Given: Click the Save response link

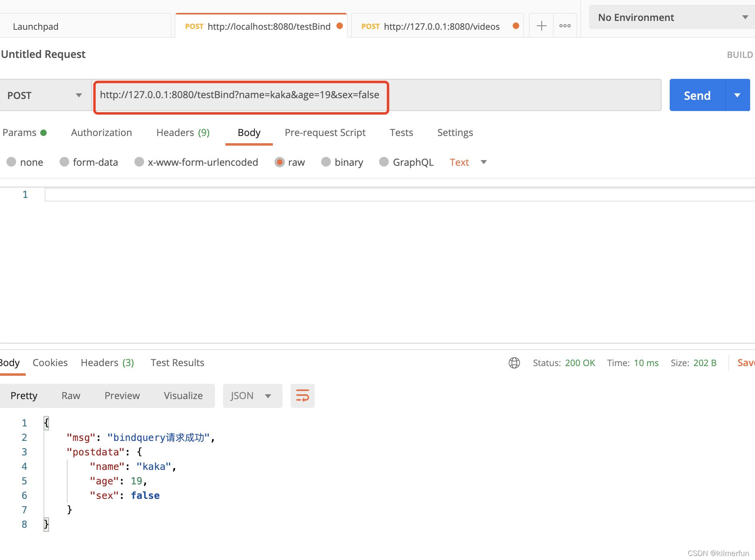Looking at the screenshot, I should click(746, 362).
